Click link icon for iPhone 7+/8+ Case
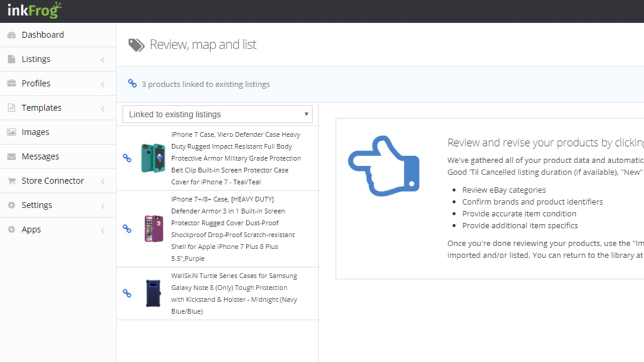The image size is (644, 362). point(128,228)
